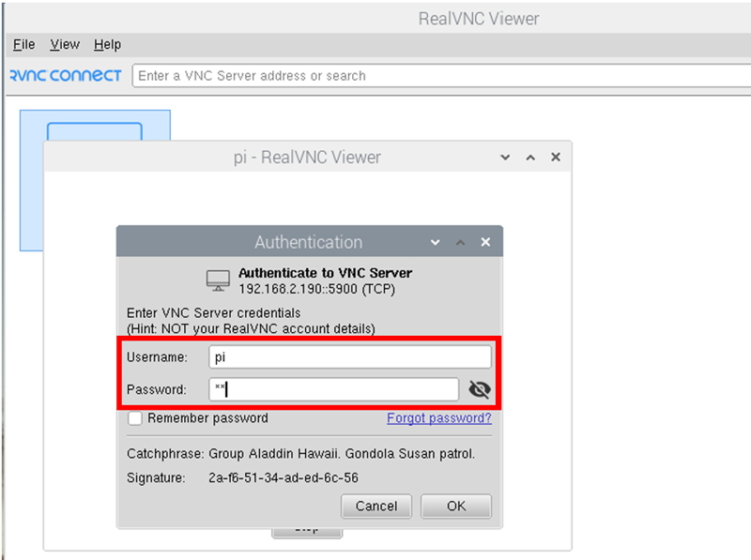Cancel the authentication dialog
The image size is (751, 560).
376,506
